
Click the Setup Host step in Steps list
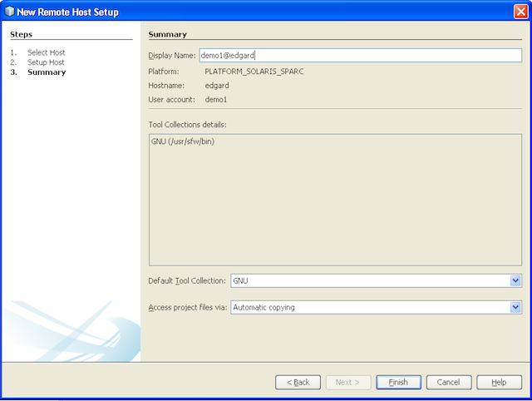[46, 62]
